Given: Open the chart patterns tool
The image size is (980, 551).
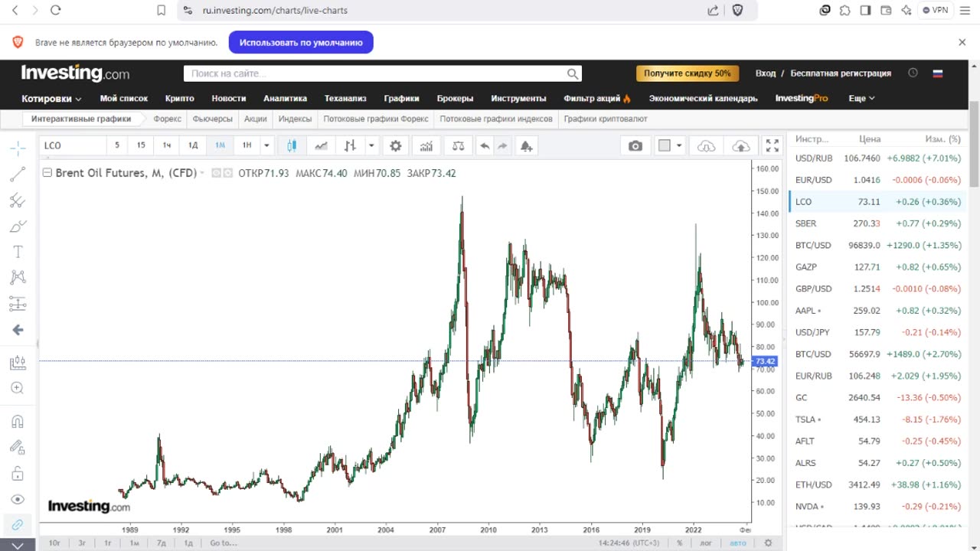Looking at the screenshot, I should click(18, 277).
